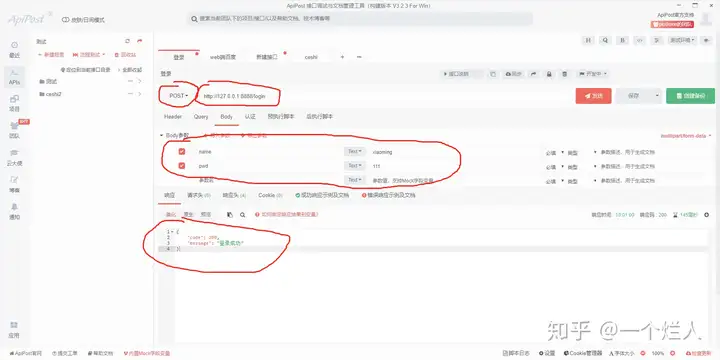Image resolution: width=720 pixels, height=360 pixels.
Task: Switch to the 后执行脚本 tab
Action: click(x=320, y=117)
